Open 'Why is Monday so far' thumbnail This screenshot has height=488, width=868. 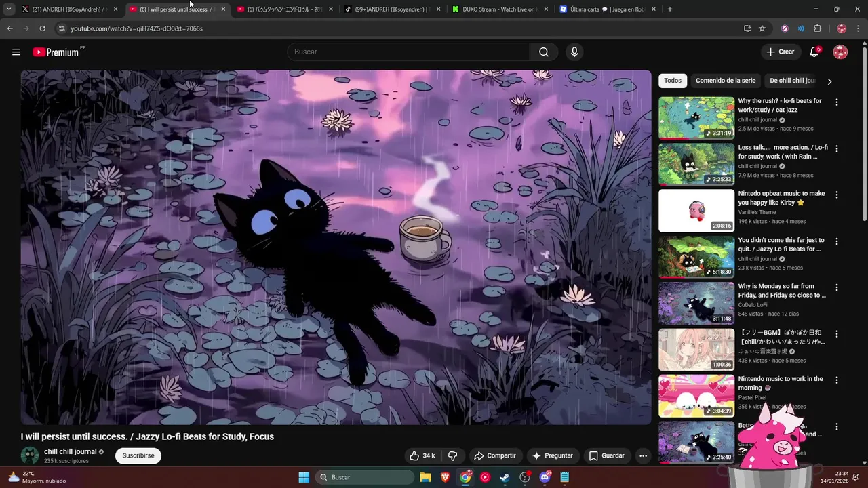coord(696,303)
